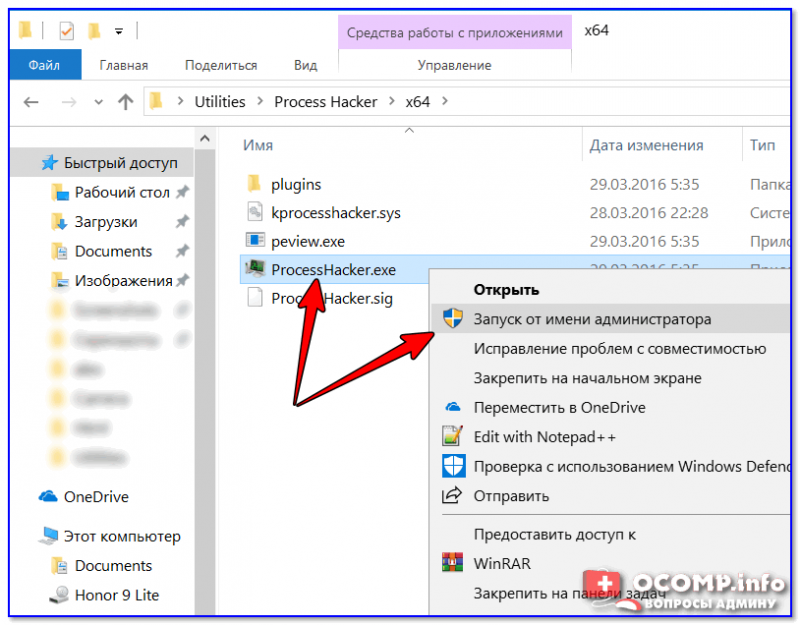This screenshot has height=625, width=800.
Task: Sort by the Тип column header
Action: pos(762,145)
